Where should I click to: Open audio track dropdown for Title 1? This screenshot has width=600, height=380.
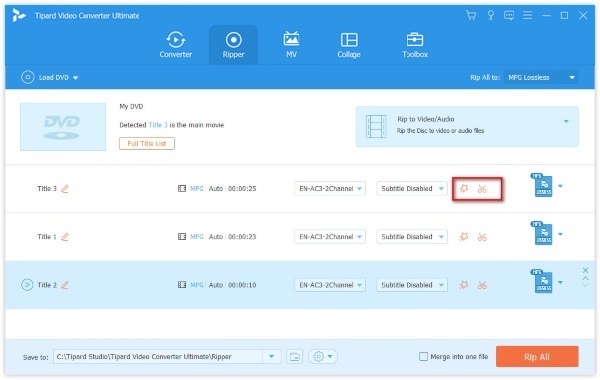tap(330, 237)
